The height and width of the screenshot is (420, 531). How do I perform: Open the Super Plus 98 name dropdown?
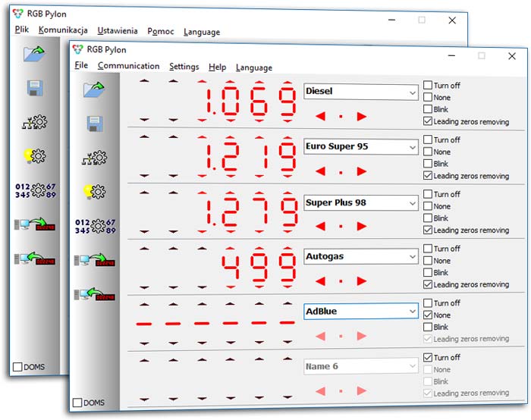pos(412,203)
